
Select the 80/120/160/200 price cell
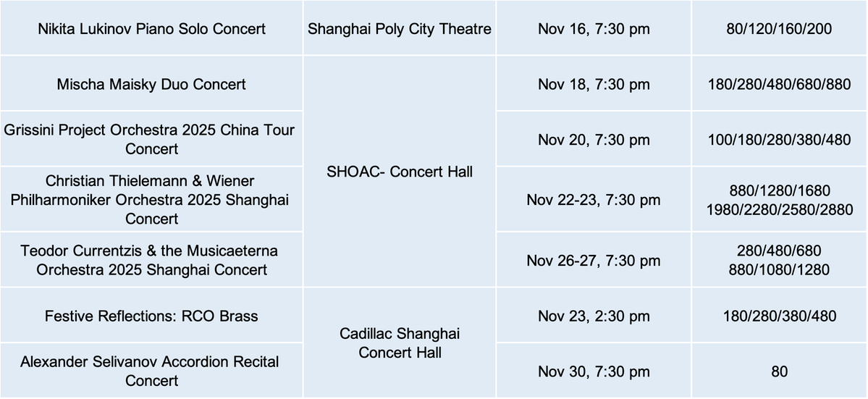[778, 30]
